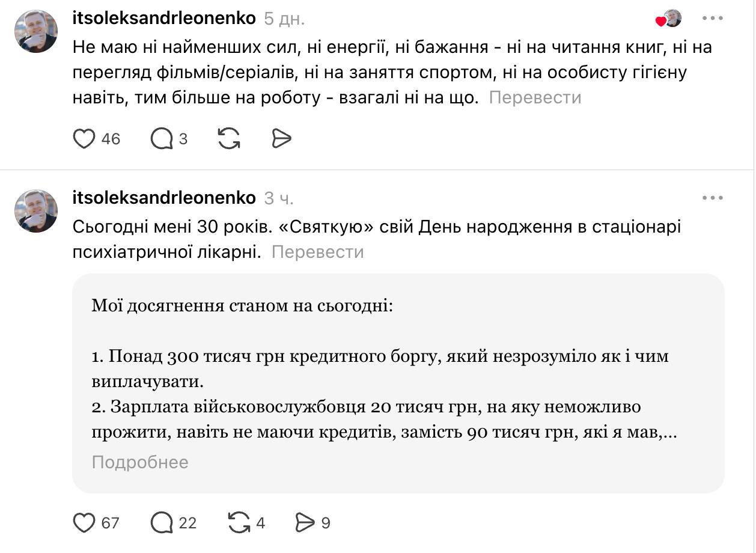Screen dimensions: 756x553
Task: Open comments on the first post
Action: tap(161, 139)
